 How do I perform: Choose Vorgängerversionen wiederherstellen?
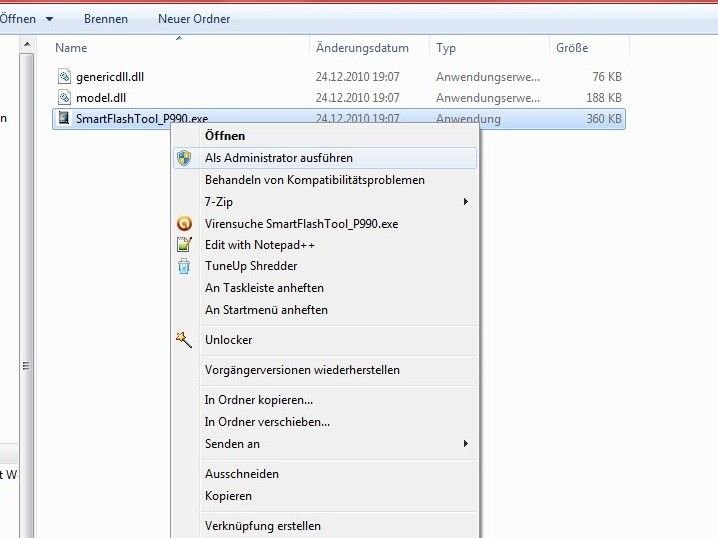click(x=325, y=370)
